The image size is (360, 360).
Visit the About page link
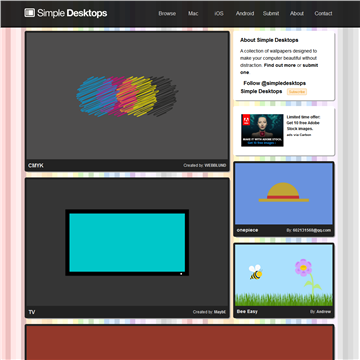297,14
